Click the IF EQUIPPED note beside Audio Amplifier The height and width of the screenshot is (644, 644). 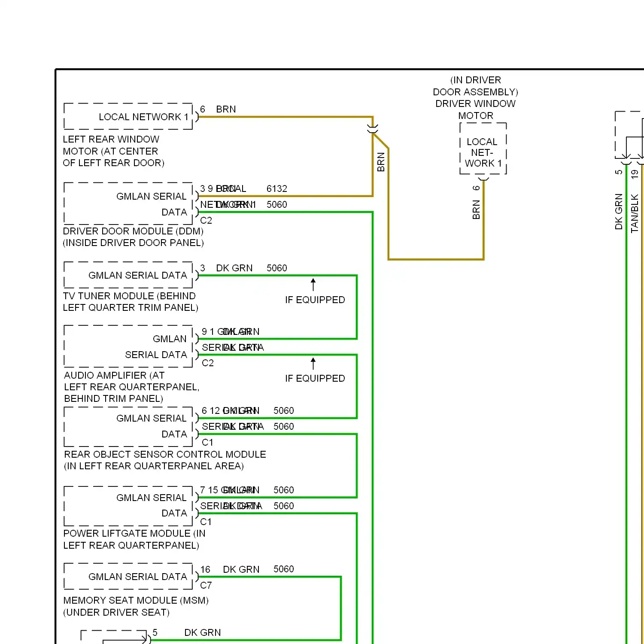click(x=315, y=378)
